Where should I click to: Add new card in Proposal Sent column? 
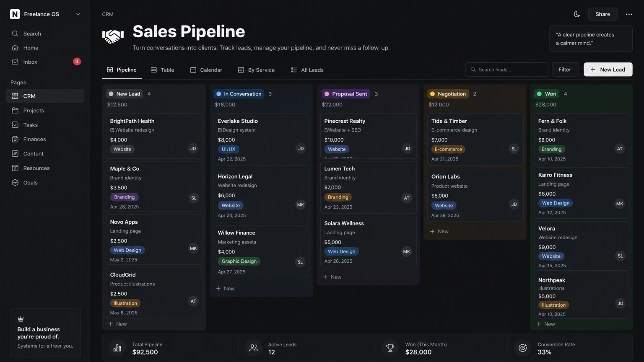point(332,277)
